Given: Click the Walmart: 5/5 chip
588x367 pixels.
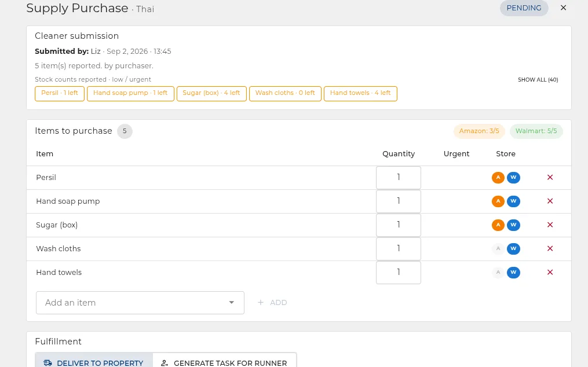Looking at the screenshot, I should pyautogui.click(x=536, y=131).
